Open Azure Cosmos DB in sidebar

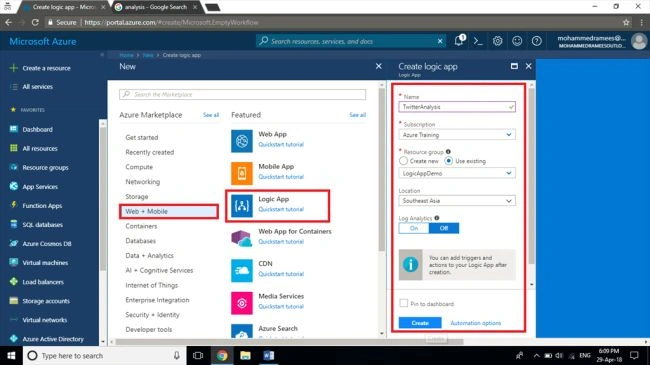(x=47, y=244)
